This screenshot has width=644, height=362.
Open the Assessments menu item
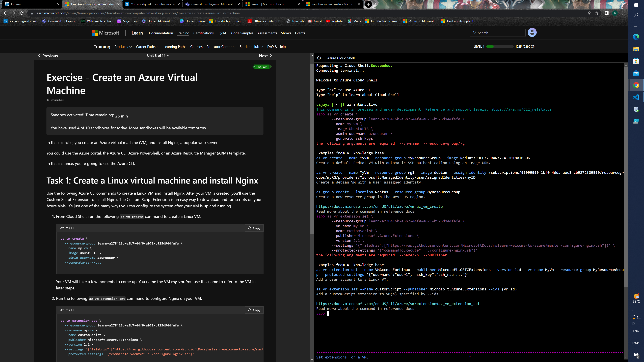tap(267, 33)
